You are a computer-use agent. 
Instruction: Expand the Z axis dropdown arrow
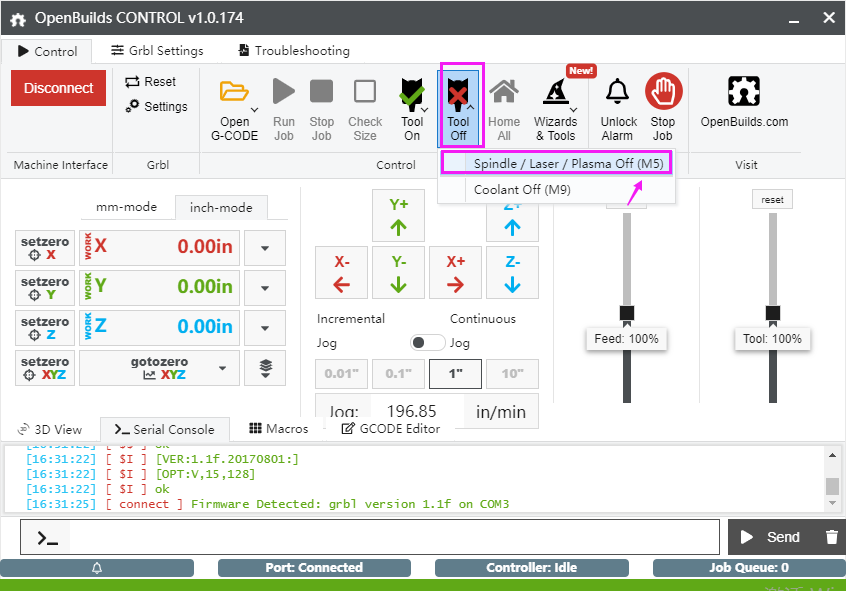[x=265, y=328]
